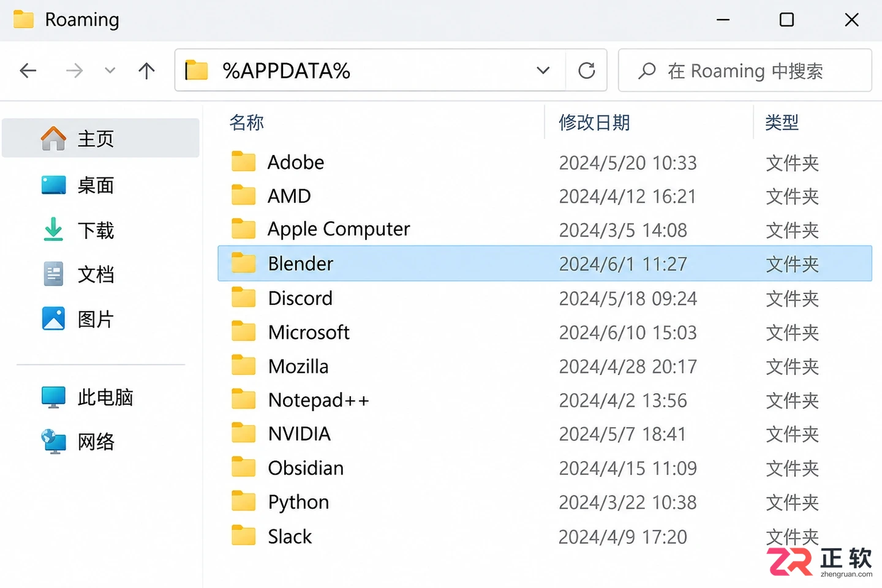Sort by the 修改日期 column header

point(594,123)
